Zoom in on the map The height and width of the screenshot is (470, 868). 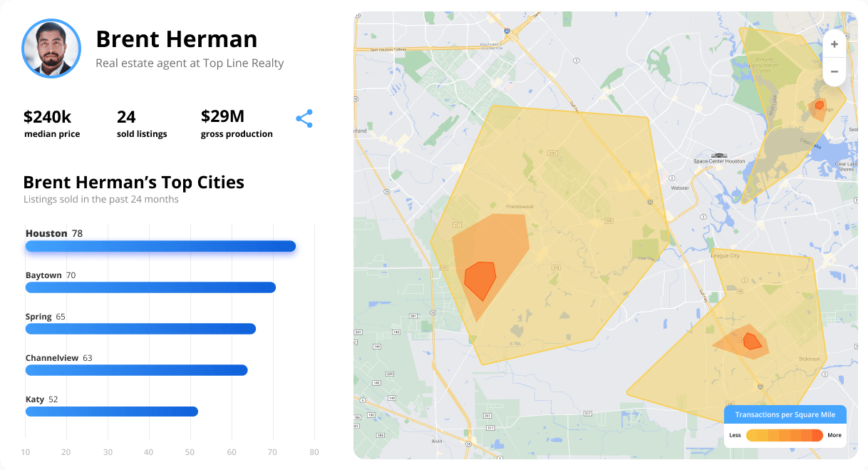[x=834, y=44]
